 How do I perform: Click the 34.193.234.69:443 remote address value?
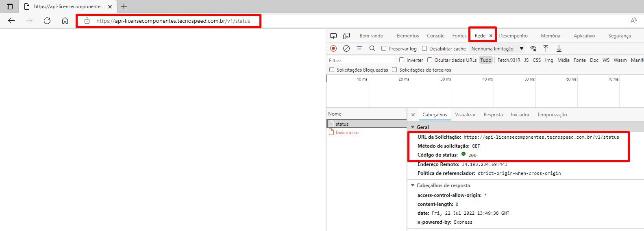485,164
